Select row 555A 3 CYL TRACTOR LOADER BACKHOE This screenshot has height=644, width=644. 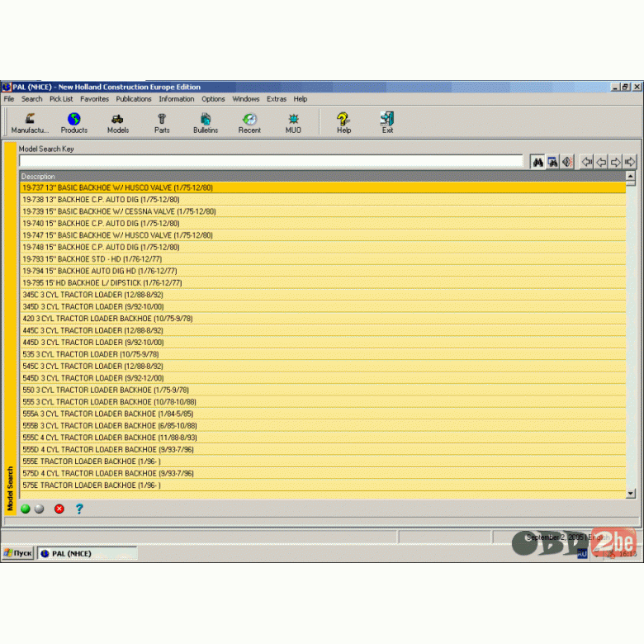tap(322, 414)
